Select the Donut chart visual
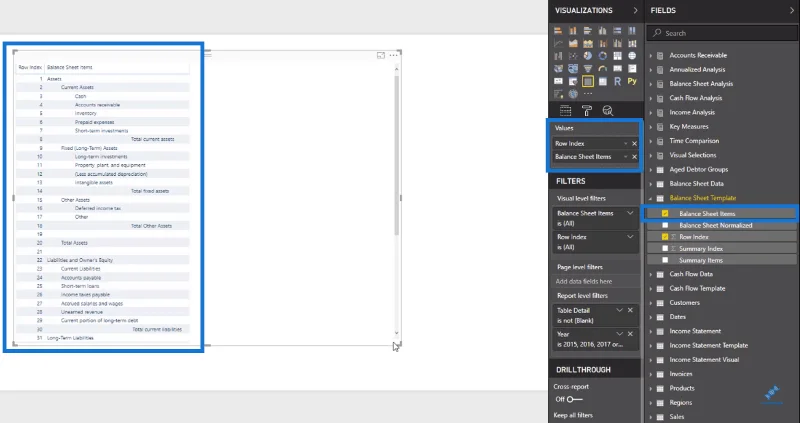 point(603,56)
